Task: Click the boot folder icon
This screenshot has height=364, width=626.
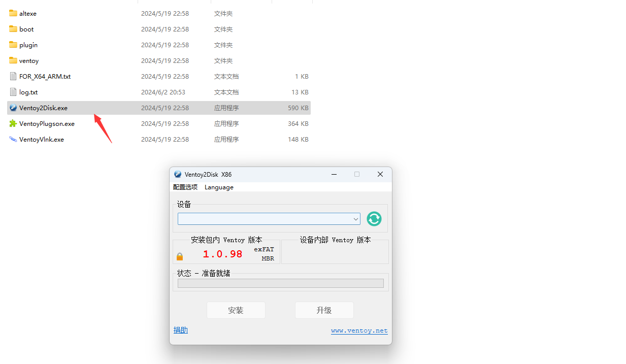Action: tap(13, 29)
